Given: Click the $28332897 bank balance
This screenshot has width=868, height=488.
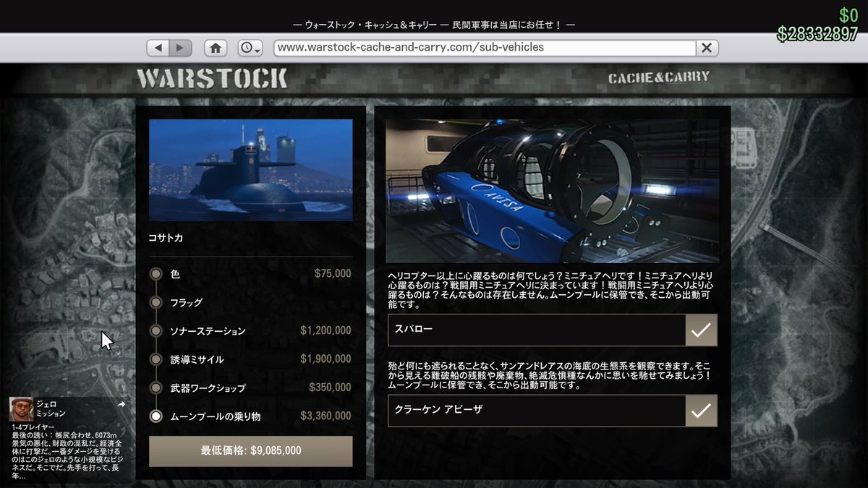Looking at the screenshot, I should tap(817, 34).
